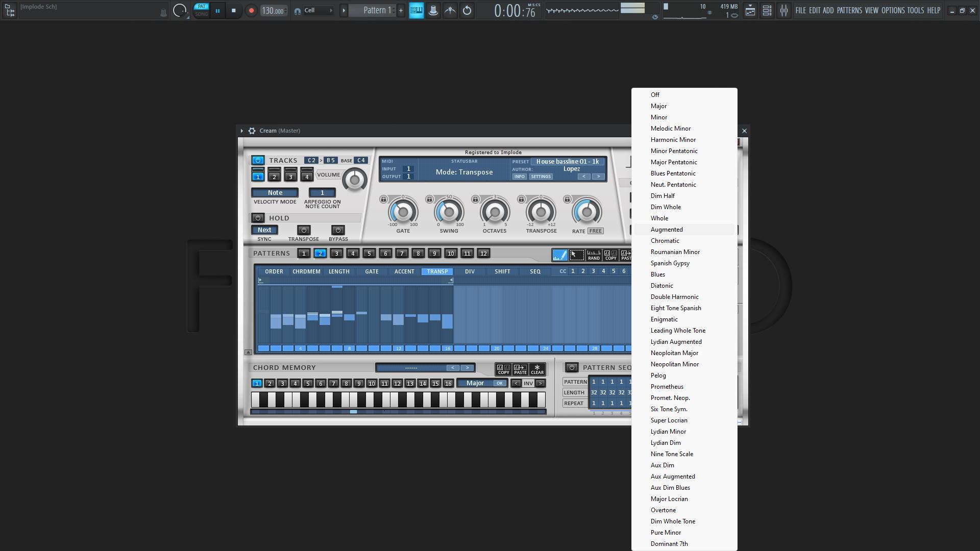Open the channel rack icon
Screen dimensions: 980x551
(767, 10)
